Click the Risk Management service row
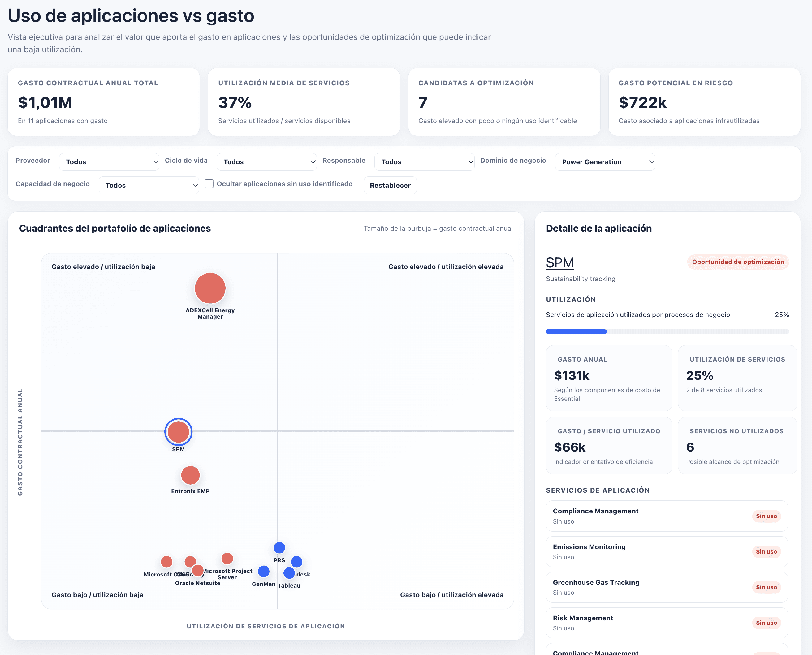The image size is (812, 655). point(667,623)
